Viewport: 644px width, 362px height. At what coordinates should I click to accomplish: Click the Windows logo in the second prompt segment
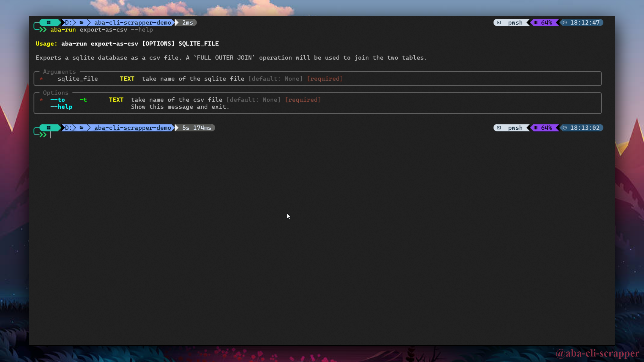[49, 128]
